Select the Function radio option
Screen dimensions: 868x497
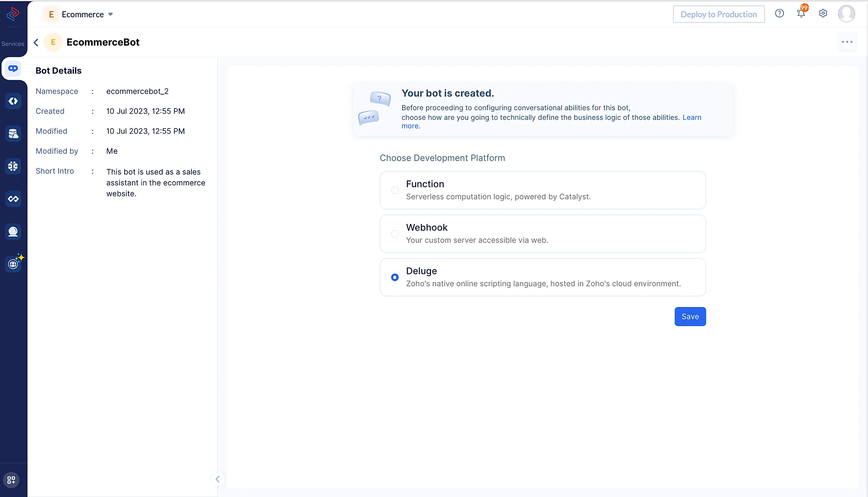pos(395,190)
